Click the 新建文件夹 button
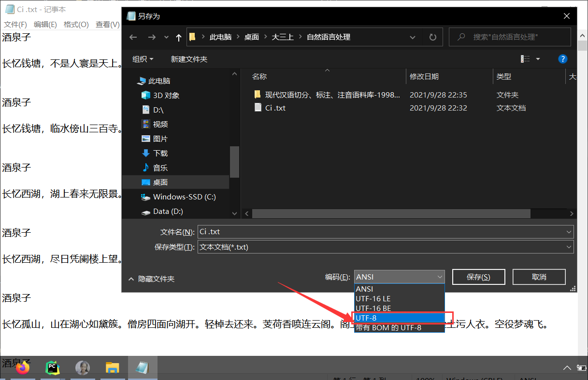This screenshot has width=588, height=380. click(189, 59)
